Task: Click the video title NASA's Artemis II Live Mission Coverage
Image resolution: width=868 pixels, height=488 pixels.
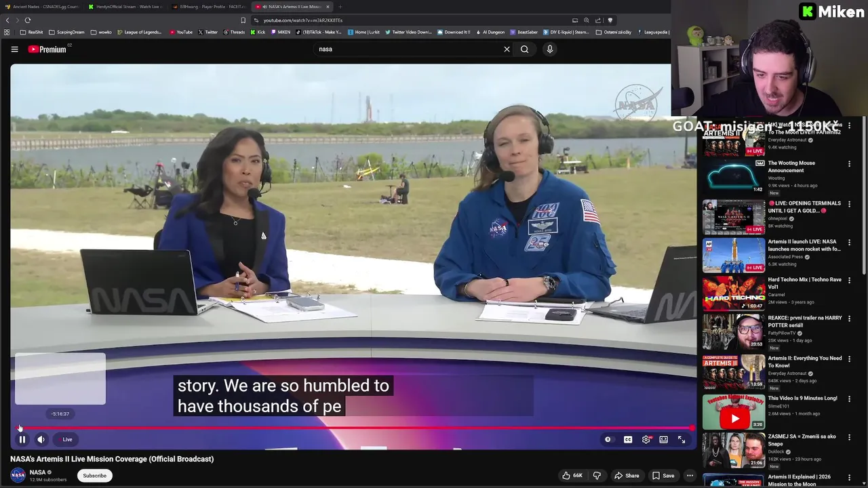Action: tap(112, 459)
